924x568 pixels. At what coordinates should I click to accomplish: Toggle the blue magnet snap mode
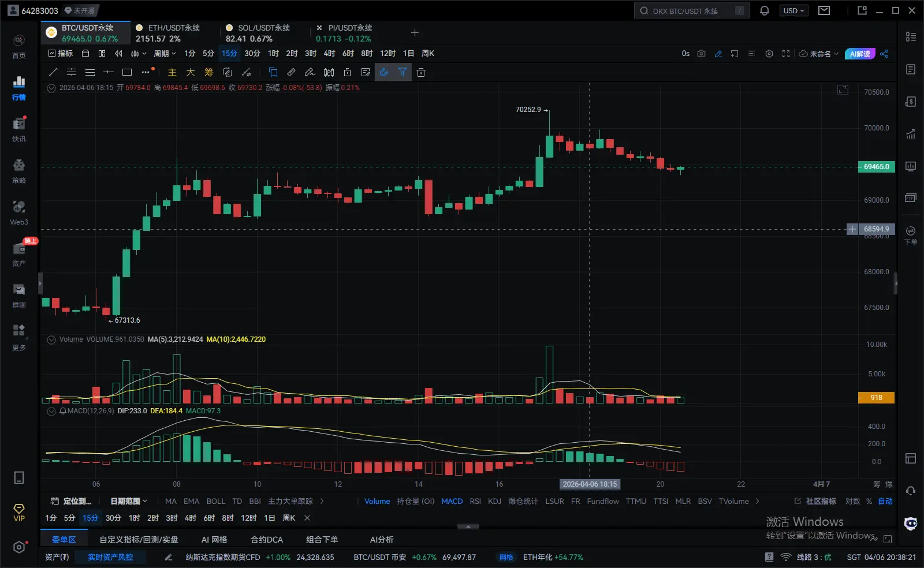pos(384,72)
